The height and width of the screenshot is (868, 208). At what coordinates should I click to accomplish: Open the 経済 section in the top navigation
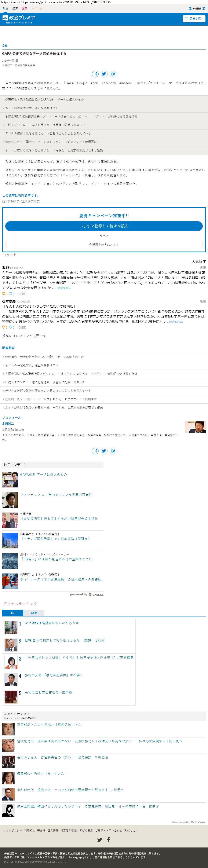[x=15, y=8]
